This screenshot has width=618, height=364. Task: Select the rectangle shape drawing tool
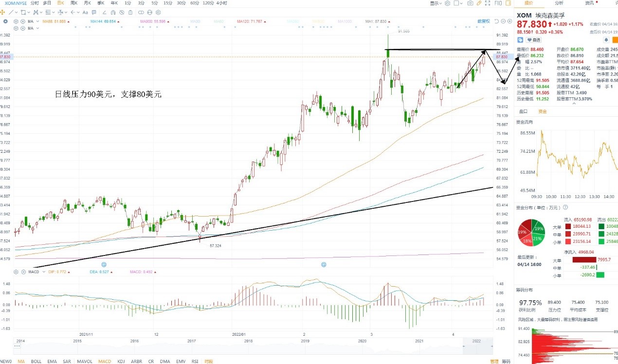click(23, 12)
